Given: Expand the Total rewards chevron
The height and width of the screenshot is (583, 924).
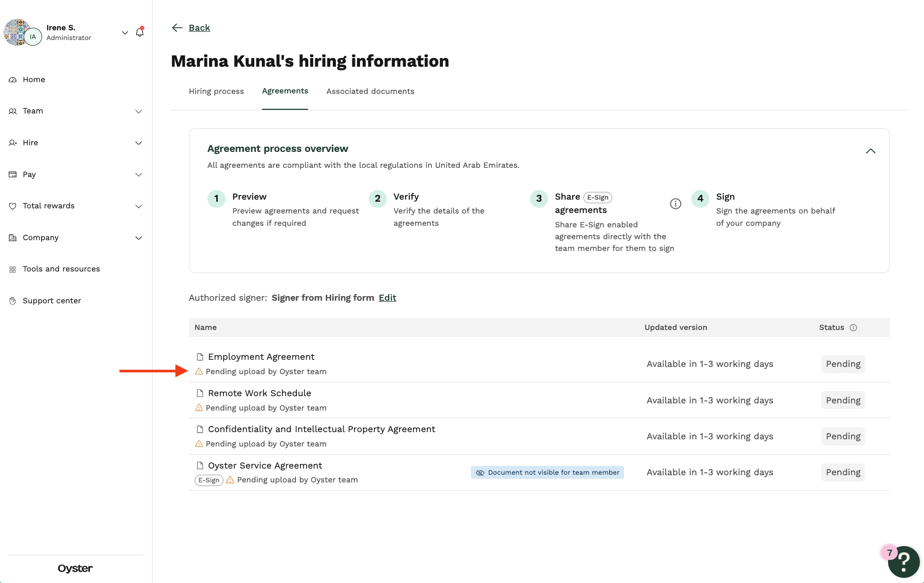Looking at the screenshot, I should tap(139, 206).
